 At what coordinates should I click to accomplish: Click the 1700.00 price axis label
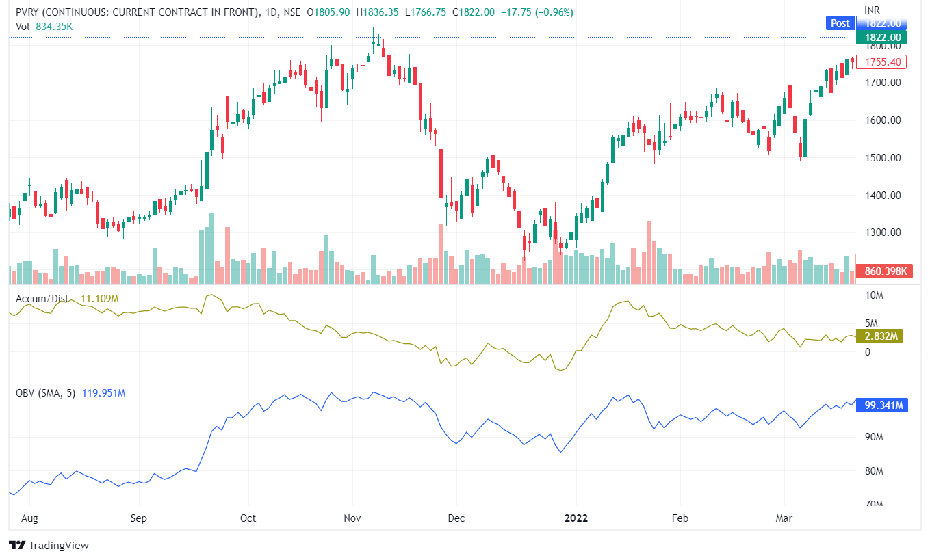coord(881,83)
